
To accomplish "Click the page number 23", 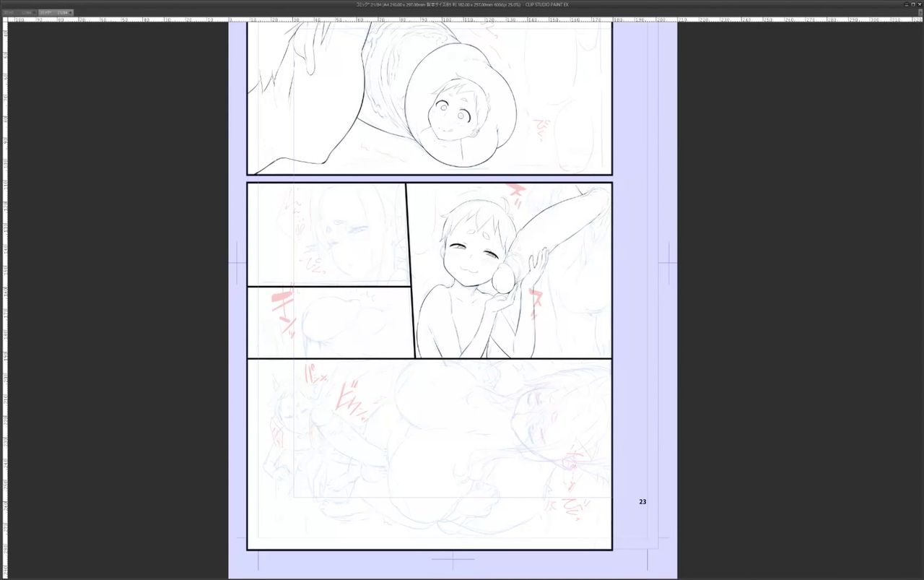I will coord(642,501).
